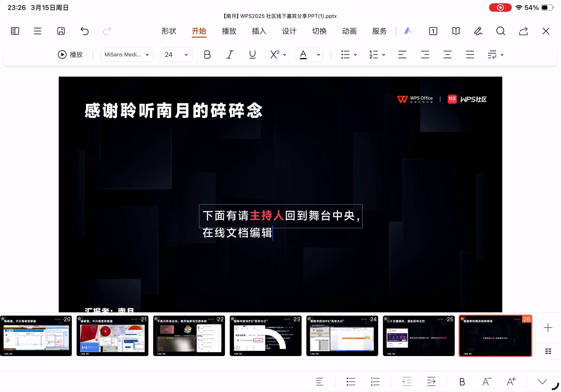561x392 pixels.
Task: Expand the font size 24 dropdown
Action: (x=176, y=55)
